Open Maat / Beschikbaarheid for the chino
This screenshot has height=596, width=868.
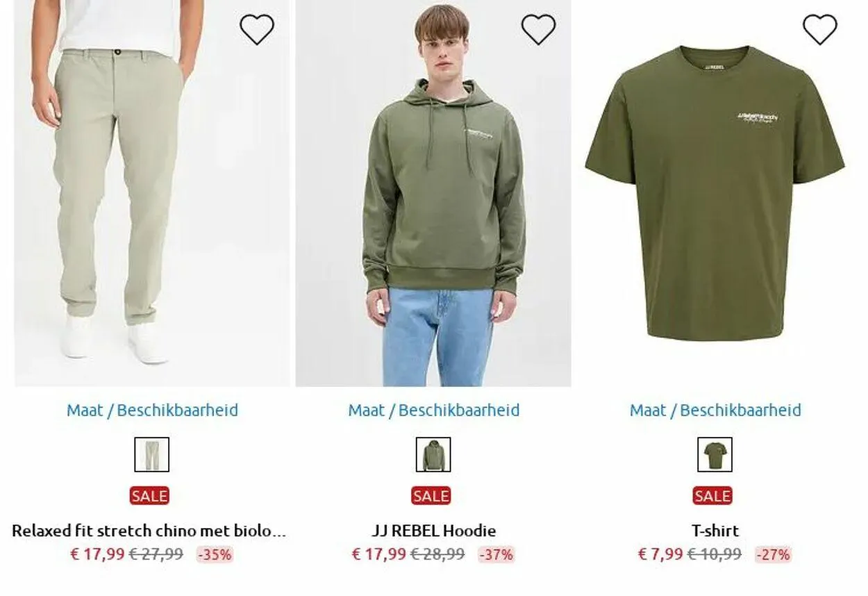(x=152, y=411)
